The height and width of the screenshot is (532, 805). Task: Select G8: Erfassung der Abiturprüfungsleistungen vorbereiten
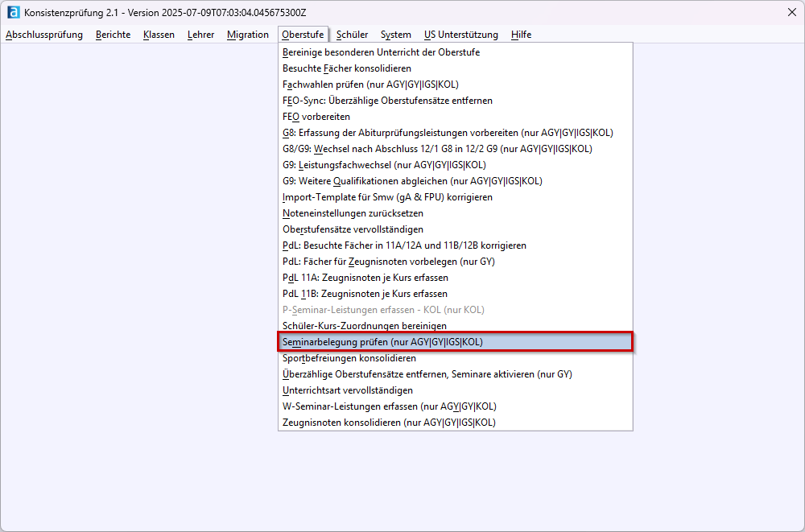(x=456, y=133)
